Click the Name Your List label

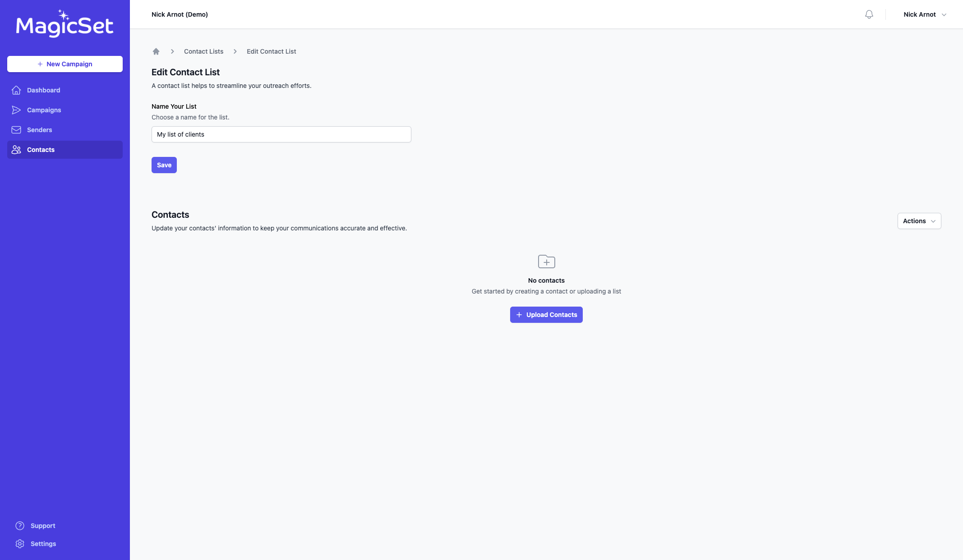tap(174, 106)
